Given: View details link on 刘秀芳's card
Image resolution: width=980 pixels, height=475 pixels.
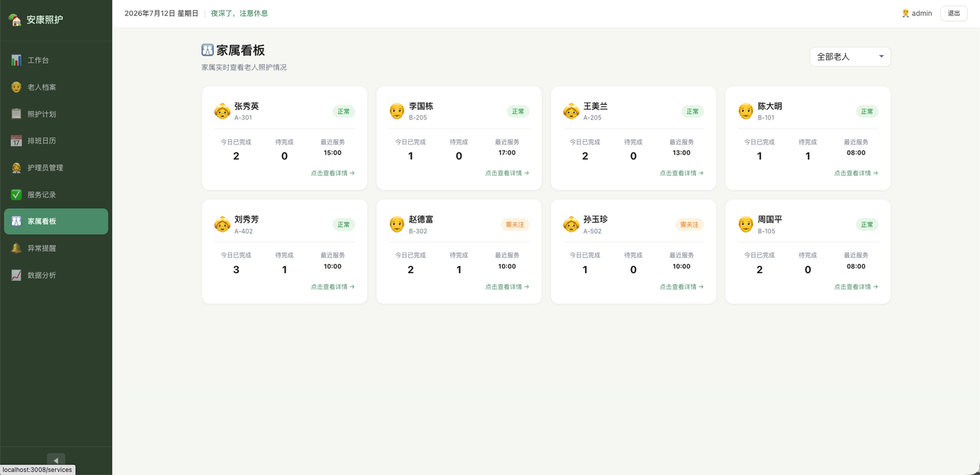Looking at the screenshot, I should click(x=332, y=287).
